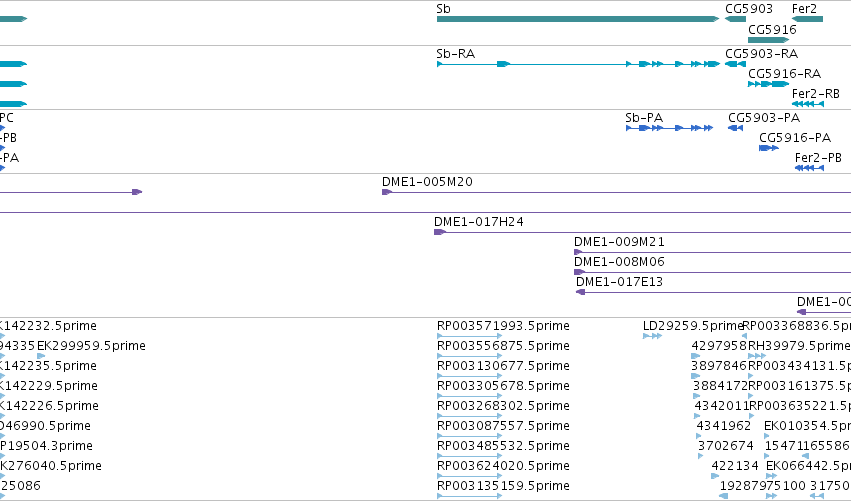Click EST EK299959.5prime label

point(91,346)
